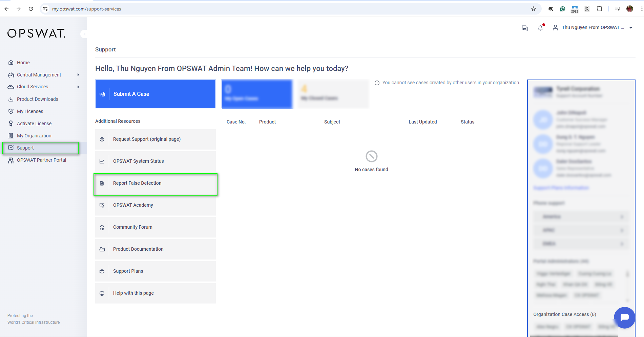Open the live chat bubble button
Screen dimensions: 644x337
tap(625, 317)
